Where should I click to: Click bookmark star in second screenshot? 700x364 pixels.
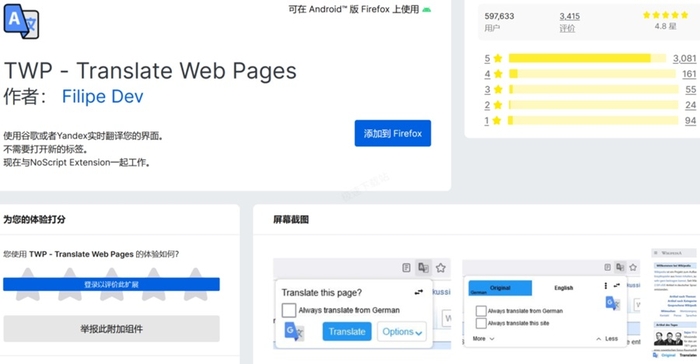(633, 267)
